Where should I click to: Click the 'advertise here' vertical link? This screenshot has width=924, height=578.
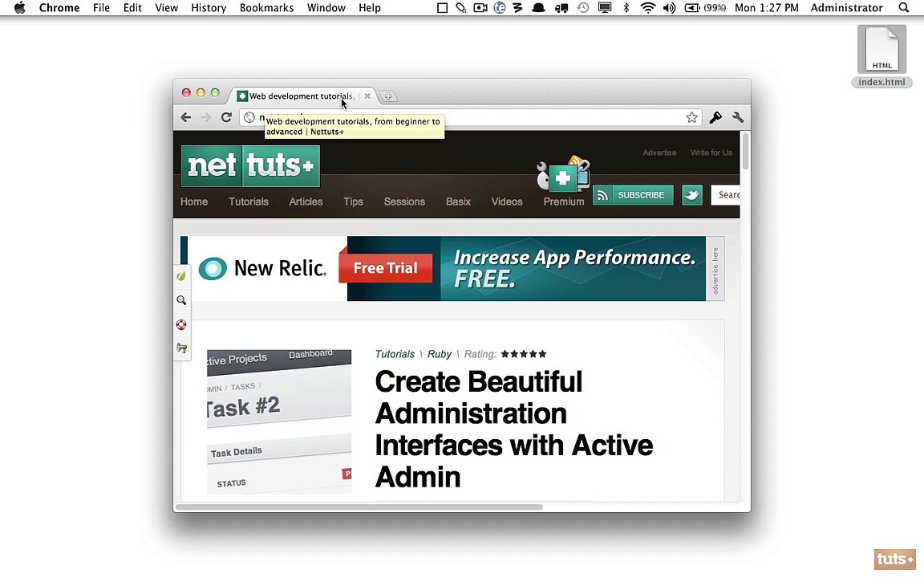tap(715, 269)
